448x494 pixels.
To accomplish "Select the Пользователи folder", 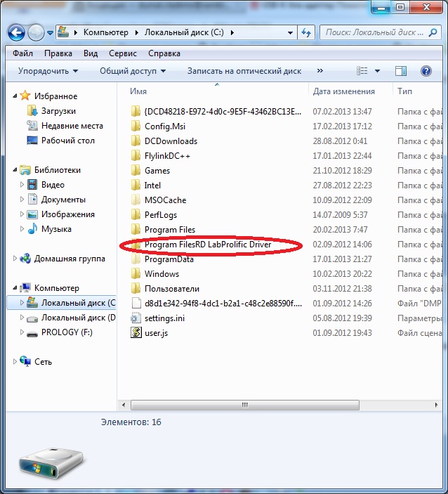I will (172, 289).
